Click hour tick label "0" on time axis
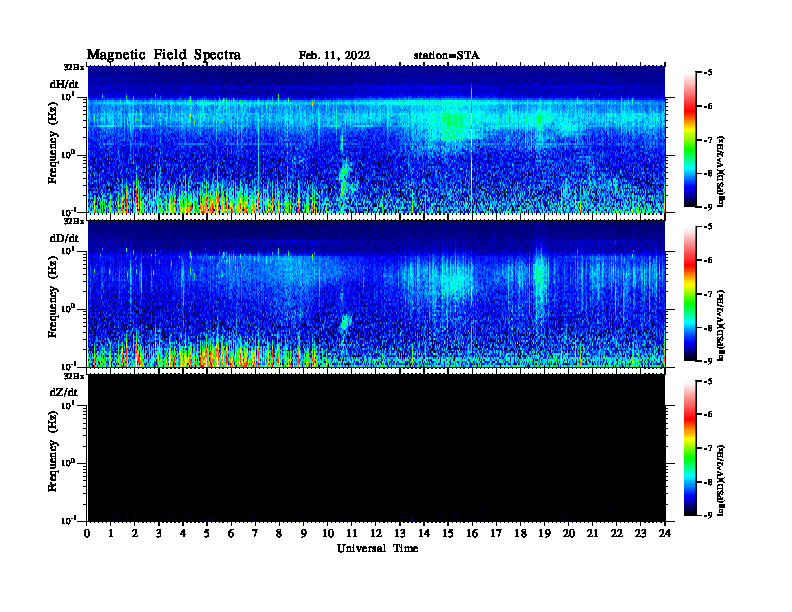Screen dimensions: 792x612 click(87, 534)
